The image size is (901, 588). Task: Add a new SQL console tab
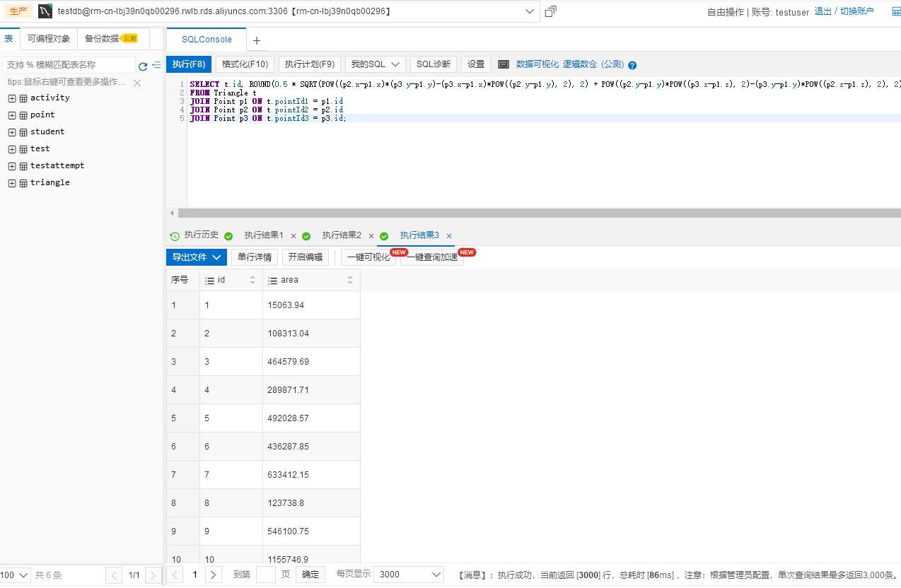pyautogui.click(x=257, y=40)
